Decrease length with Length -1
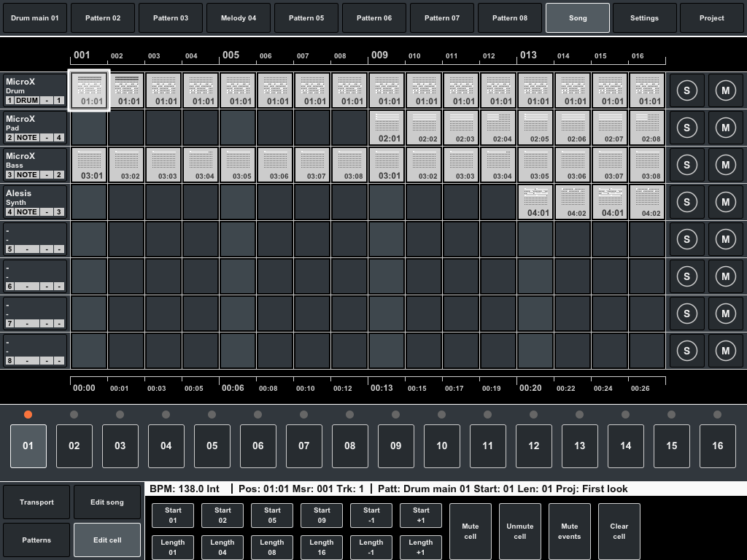This screenshot has width=747, height=560. pyautogui.click(x=371, y=547)
